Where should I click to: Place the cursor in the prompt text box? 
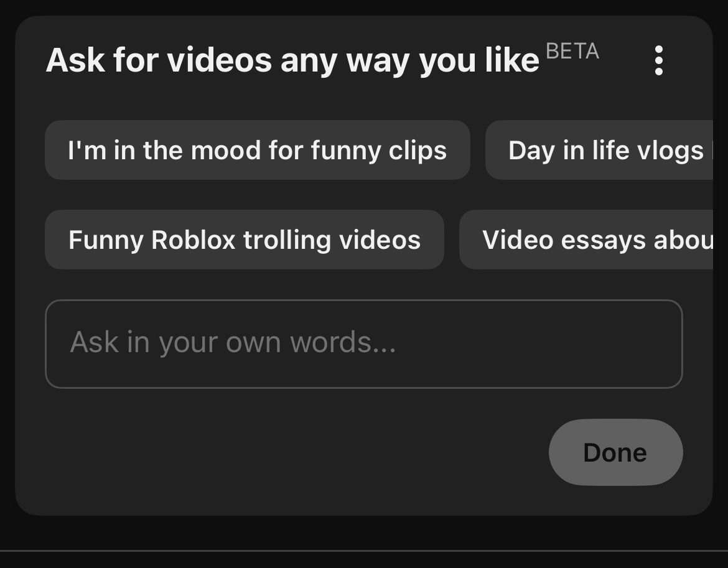(363, 343)
